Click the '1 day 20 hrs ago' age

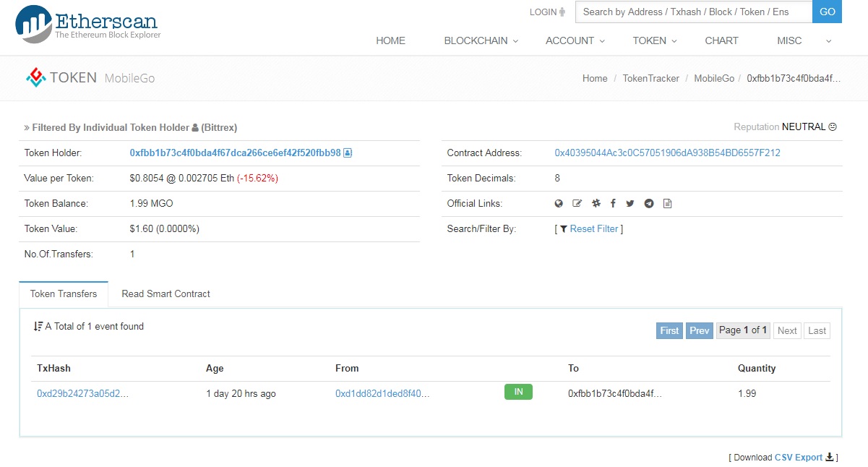[x=241, y=394]
